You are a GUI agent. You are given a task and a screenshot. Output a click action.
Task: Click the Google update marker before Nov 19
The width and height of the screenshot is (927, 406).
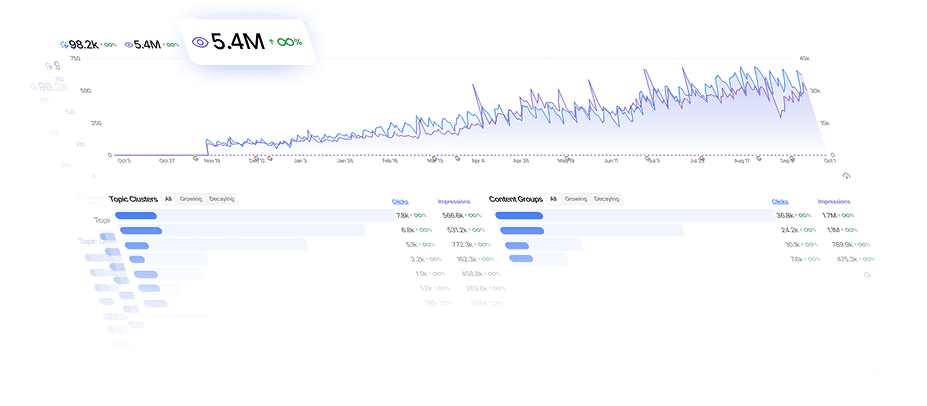click(196, 158)
